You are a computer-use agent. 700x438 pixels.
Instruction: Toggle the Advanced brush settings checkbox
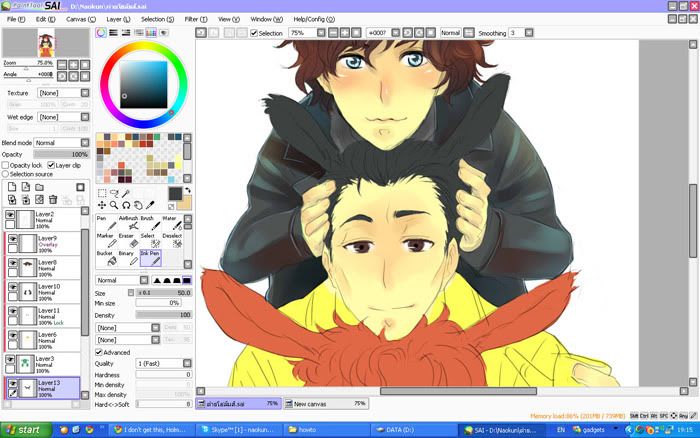coord(99,352)
